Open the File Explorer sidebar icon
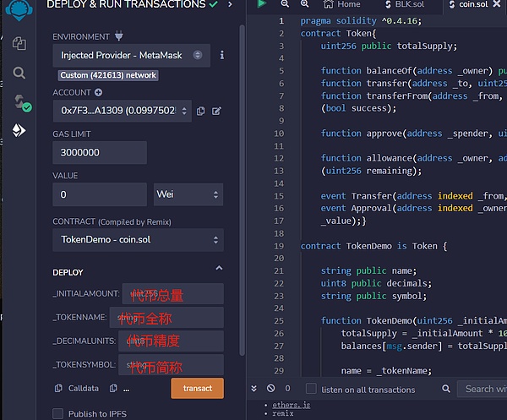507x420 pixels. coord(19,43)
